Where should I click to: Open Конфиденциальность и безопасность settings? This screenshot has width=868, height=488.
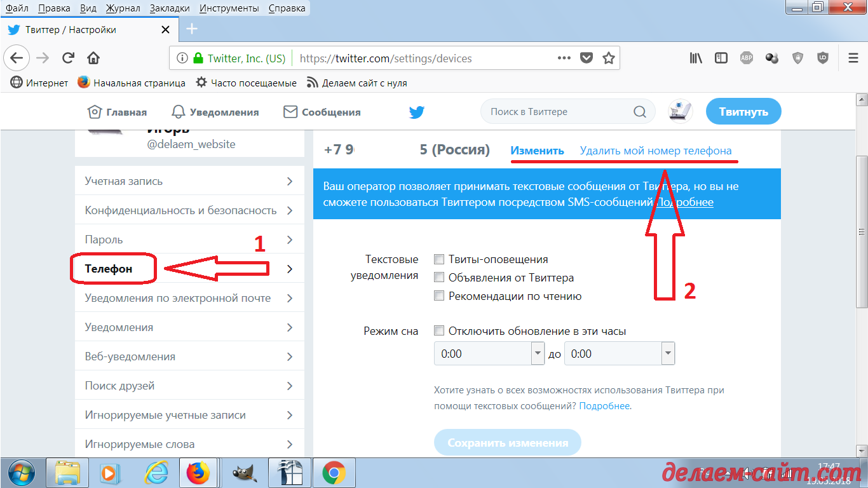[189, 210]
